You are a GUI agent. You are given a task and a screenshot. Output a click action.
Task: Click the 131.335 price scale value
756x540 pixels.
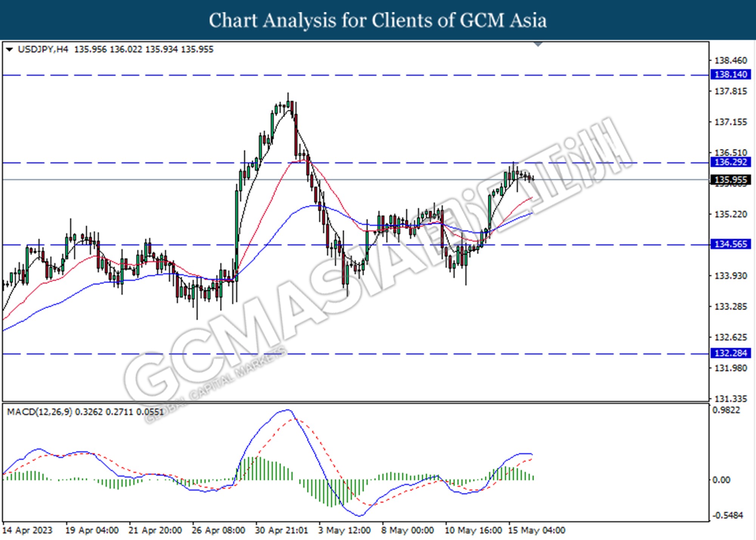[731, 399]
